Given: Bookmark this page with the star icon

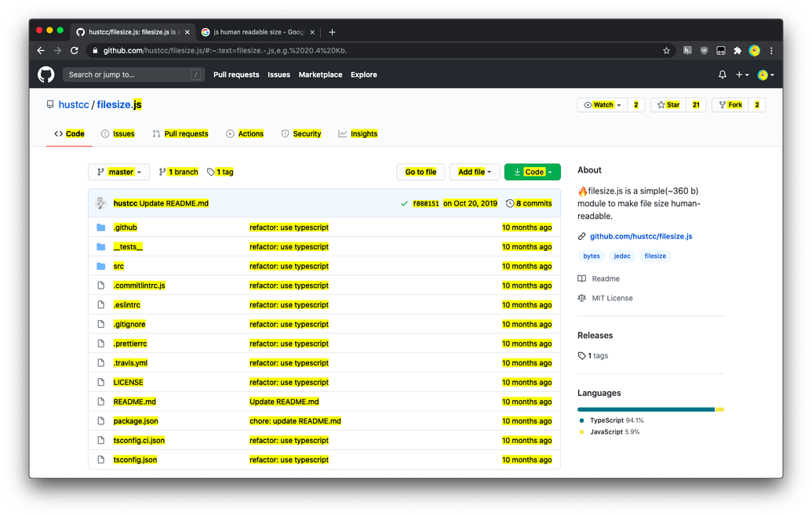Looking at the screenshot, I should pos(667,50).
